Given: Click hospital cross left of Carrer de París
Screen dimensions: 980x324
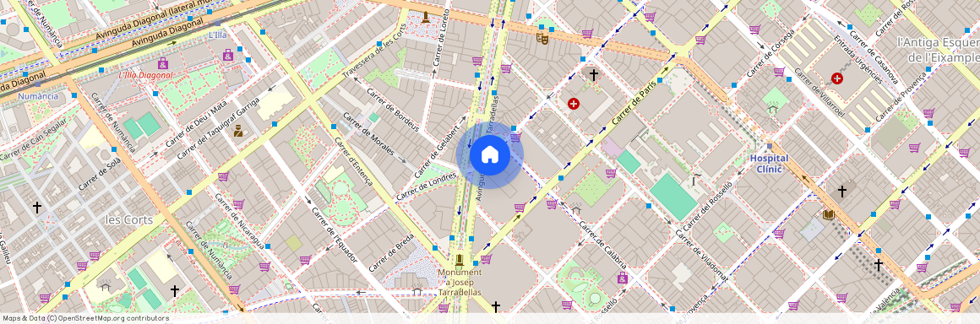Looking at the screenshot, I should (573, 104).
